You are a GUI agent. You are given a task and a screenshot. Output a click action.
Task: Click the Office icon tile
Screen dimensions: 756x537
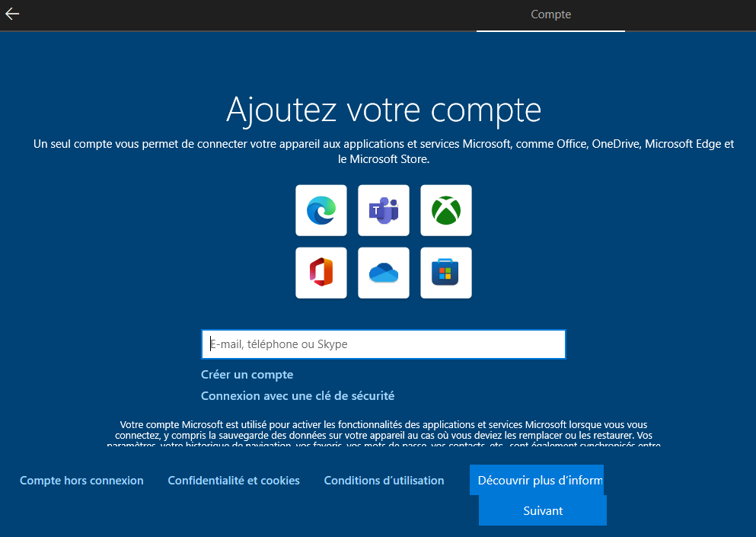click(x=321, y=273)
